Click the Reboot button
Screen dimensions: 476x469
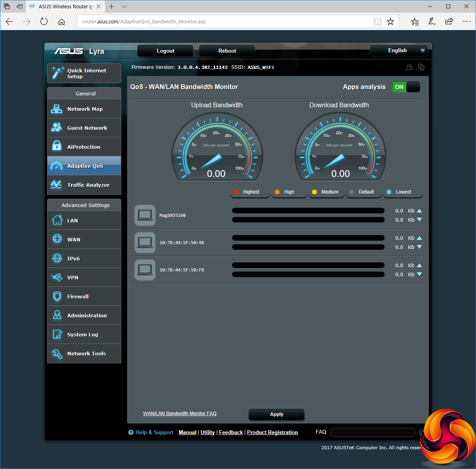click(227, 51)
